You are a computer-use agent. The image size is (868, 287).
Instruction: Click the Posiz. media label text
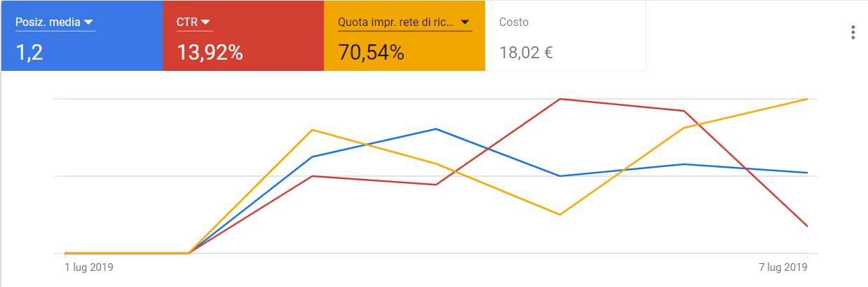tap(48, 22)
